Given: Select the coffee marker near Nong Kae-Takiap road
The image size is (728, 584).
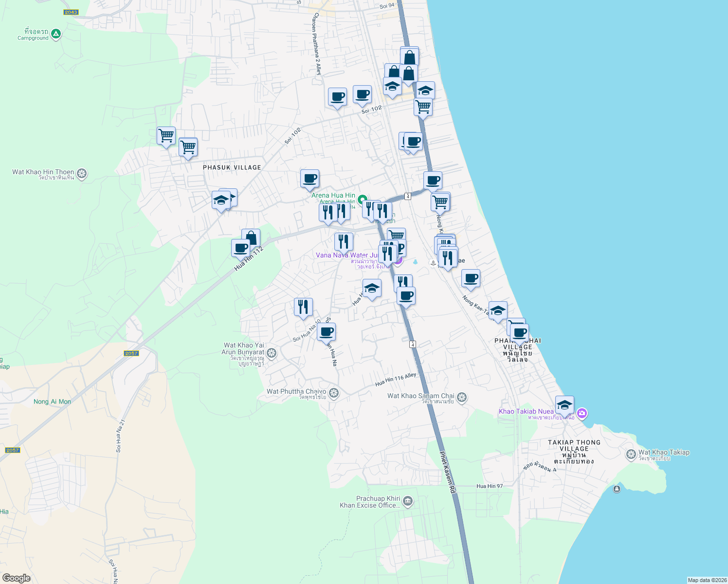Looking at the screenshot, I should (470, 278).
